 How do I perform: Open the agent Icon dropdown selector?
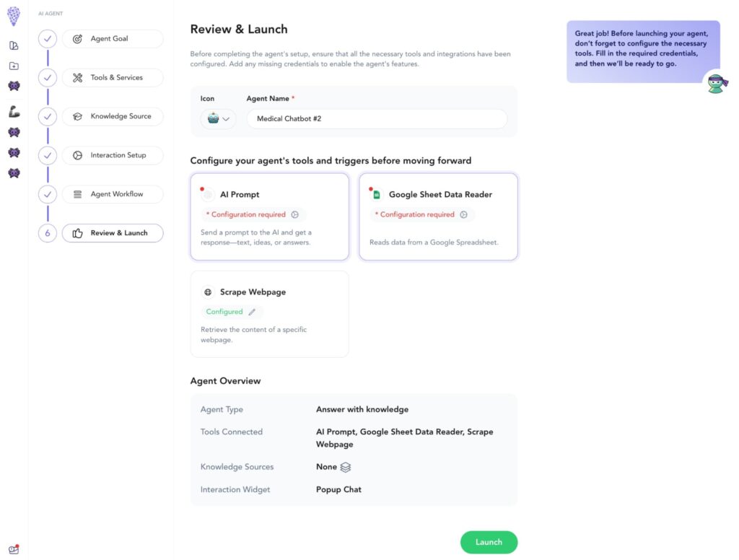[218, 119]
